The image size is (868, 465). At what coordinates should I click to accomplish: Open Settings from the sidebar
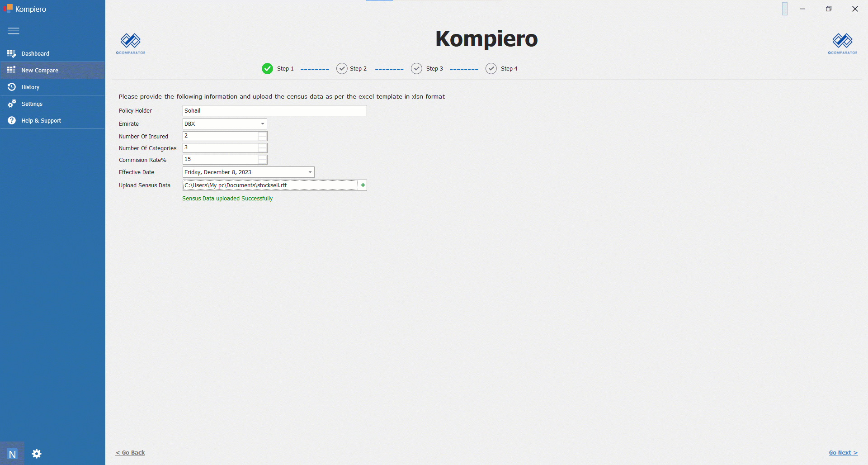coord(31,104)
